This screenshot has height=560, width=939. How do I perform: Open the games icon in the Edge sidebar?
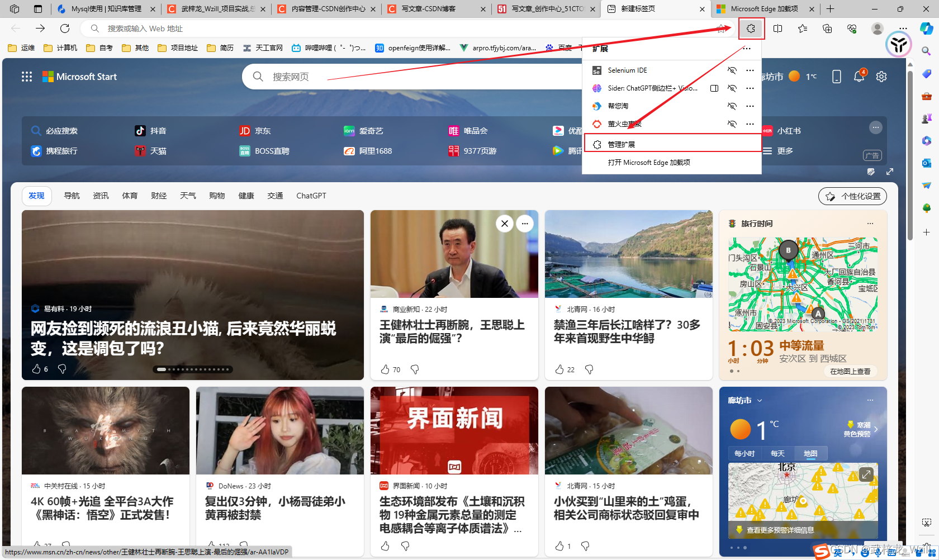(x=926, y=118)
